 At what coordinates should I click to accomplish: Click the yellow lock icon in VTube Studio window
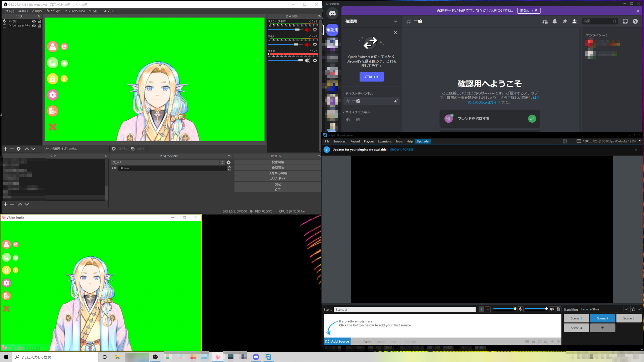[x=6, y=270]
